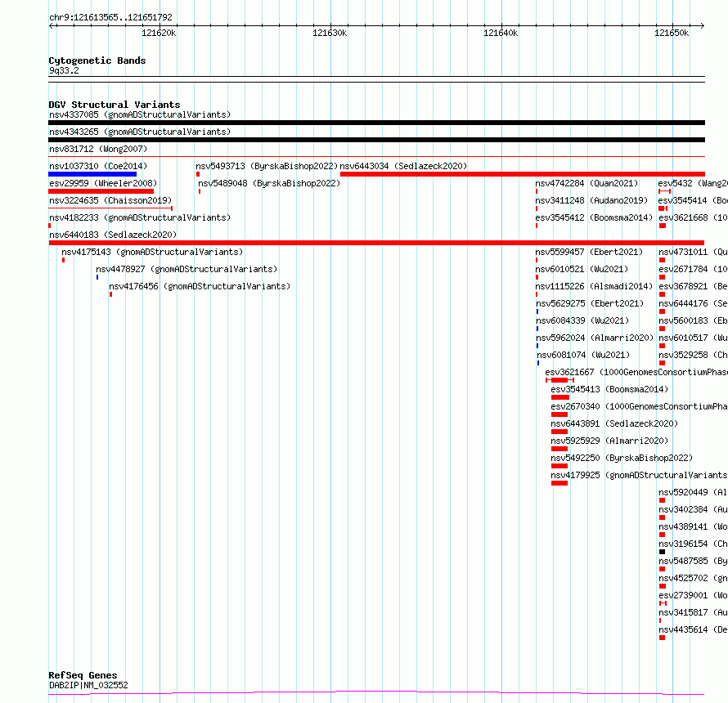Image resolution: width=728 pixels, height=703 pixels.
Task: Click nsv6084339 (Wu2021) label
Action: point(582,320)
